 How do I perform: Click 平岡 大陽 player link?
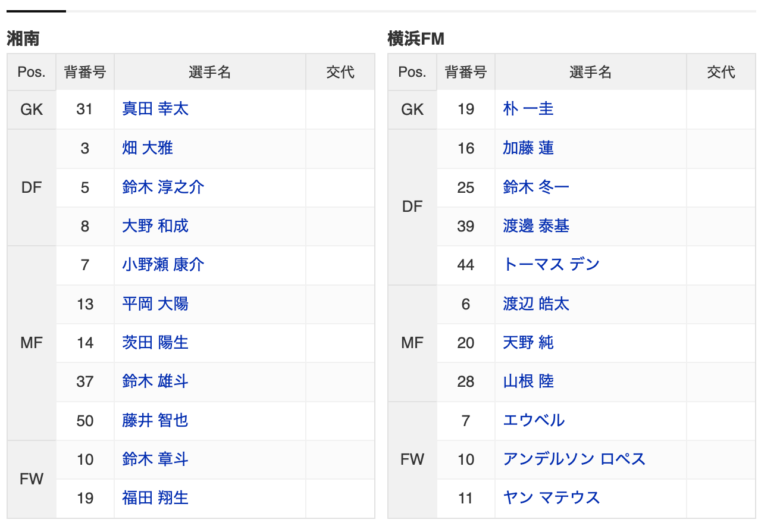click(155, 303)
